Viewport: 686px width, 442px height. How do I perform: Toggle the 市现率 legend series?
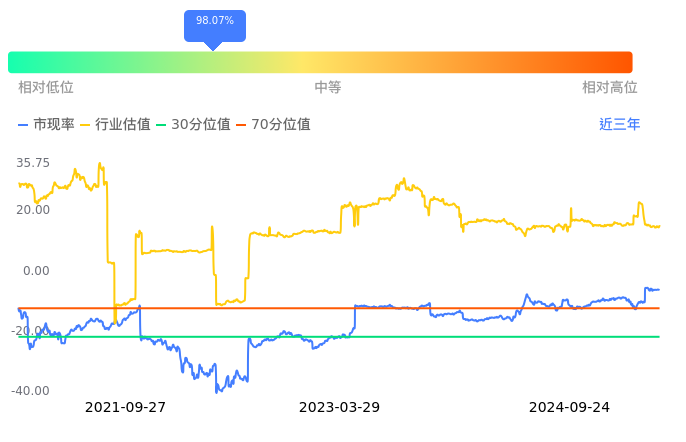(x=46, y=125)
